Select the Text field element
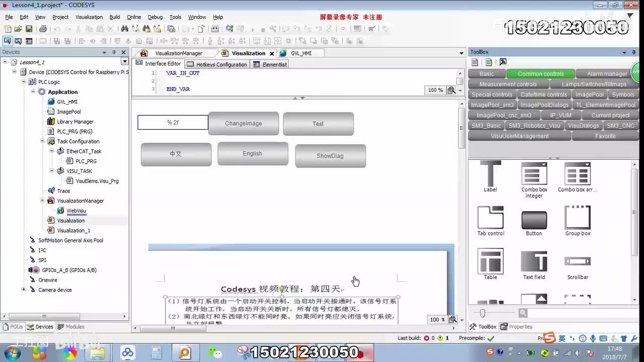This screenshot has height=362, width=644. (x=534, y=265)
